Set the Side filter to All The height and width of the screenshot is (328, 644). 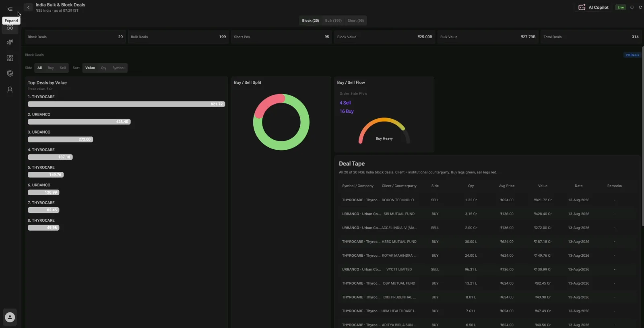[39, 68]
